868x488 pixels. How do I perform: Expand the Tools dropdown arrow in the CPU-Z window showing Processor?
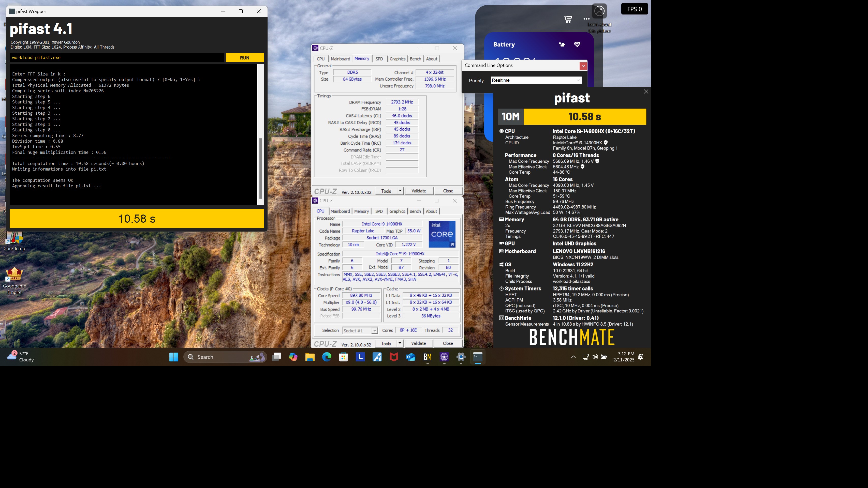tap(400, 344)
